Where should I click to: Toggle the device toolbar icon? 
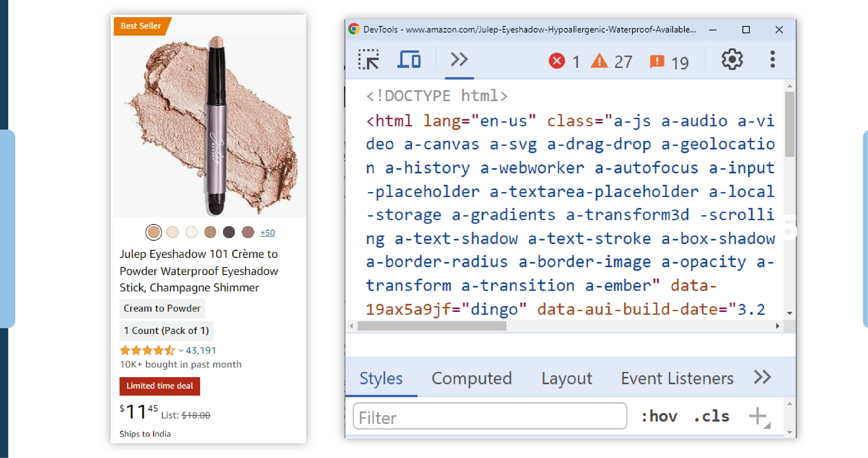pyautogui.click(x=409, y=60)
